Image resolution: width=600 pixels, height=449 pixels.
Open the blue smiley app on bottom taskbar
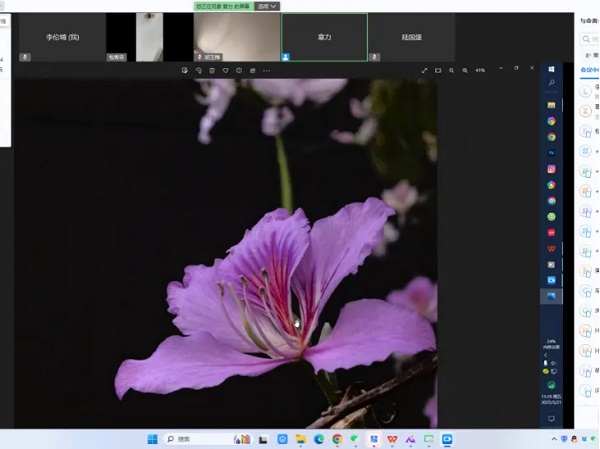pos(282,439)
